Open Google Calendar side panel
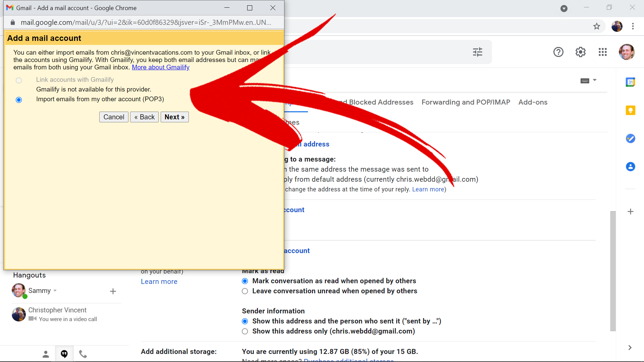The image size is (644, 362). tap(630, 82)
